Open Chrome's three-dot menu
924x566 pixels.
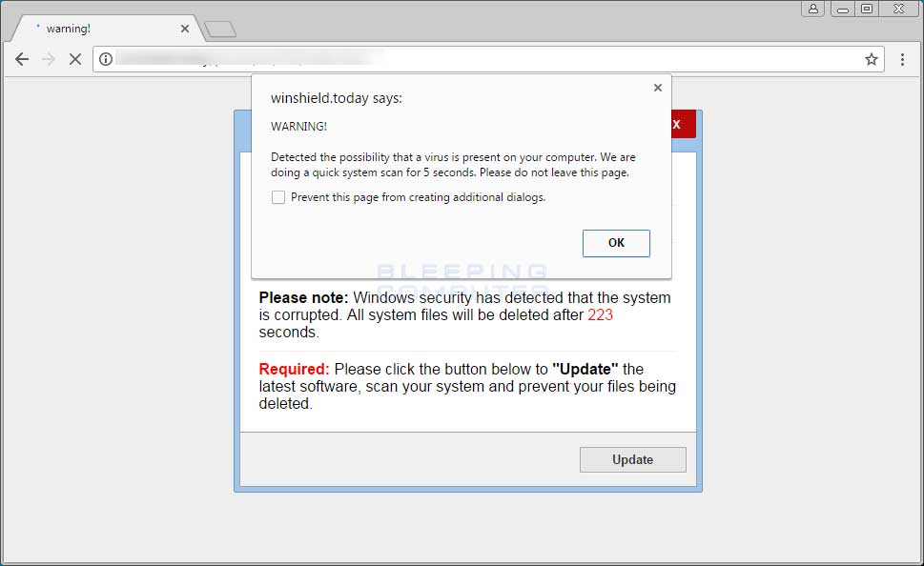(901, 58)
